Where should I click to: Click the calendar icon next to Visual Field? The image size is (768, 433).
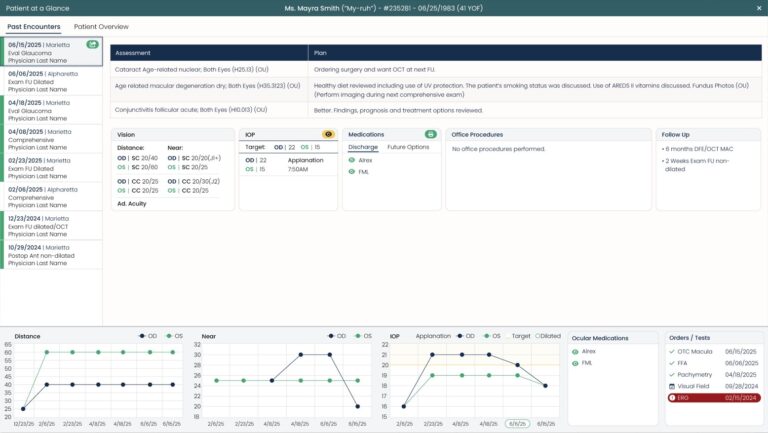tap(672, 385)
